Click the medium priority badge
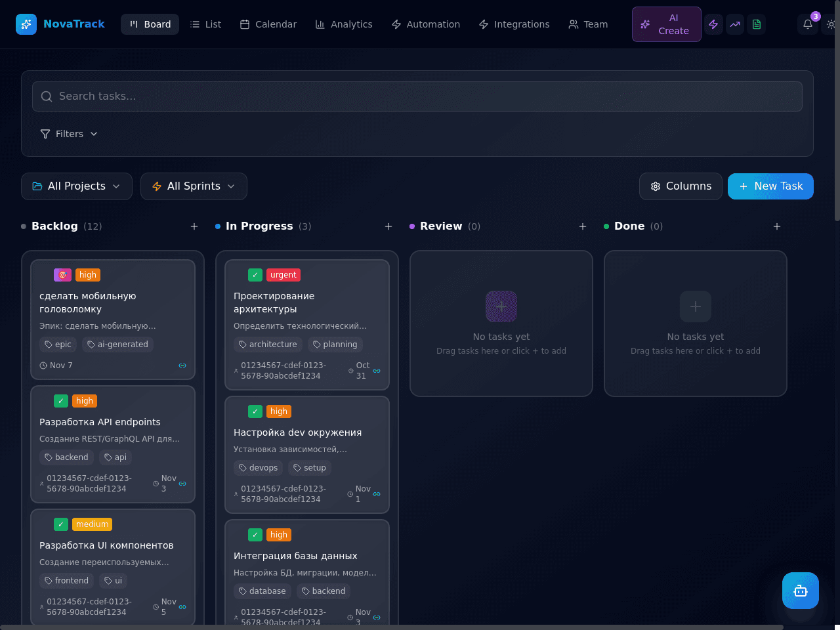 click(x=92, y=524)
